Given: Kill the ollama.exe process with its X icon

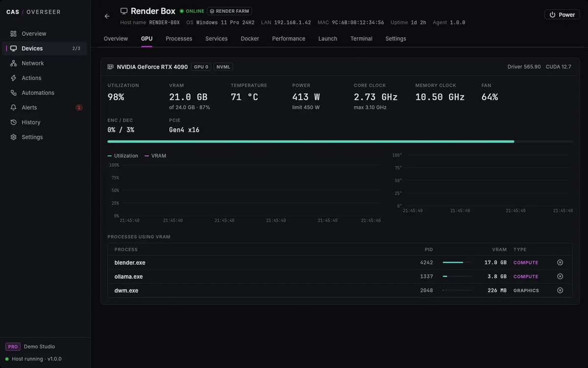Looking at the screenshot, I should 560,276.
